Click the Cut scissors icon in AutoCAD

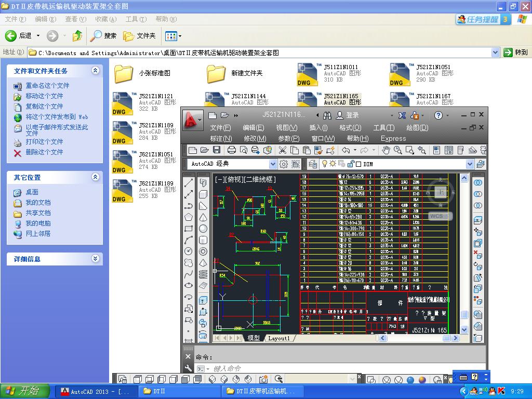click(282, 150)
